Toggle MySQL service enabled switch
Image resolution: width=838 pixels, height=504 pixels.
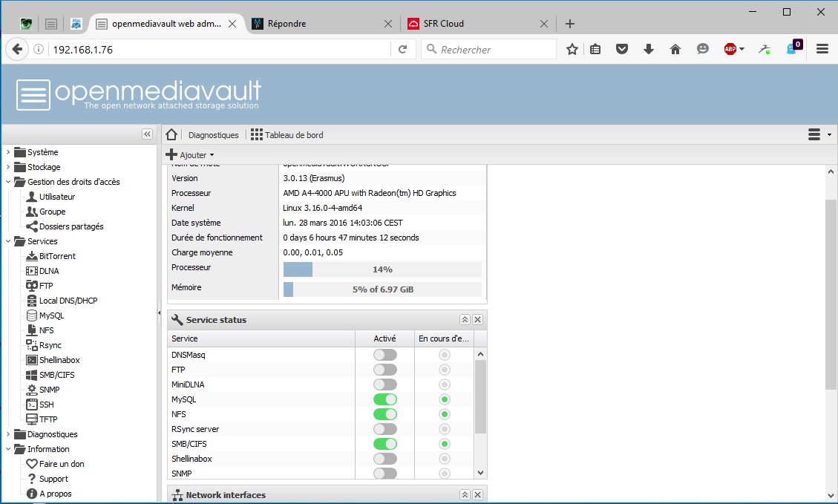tap(384, 399)
